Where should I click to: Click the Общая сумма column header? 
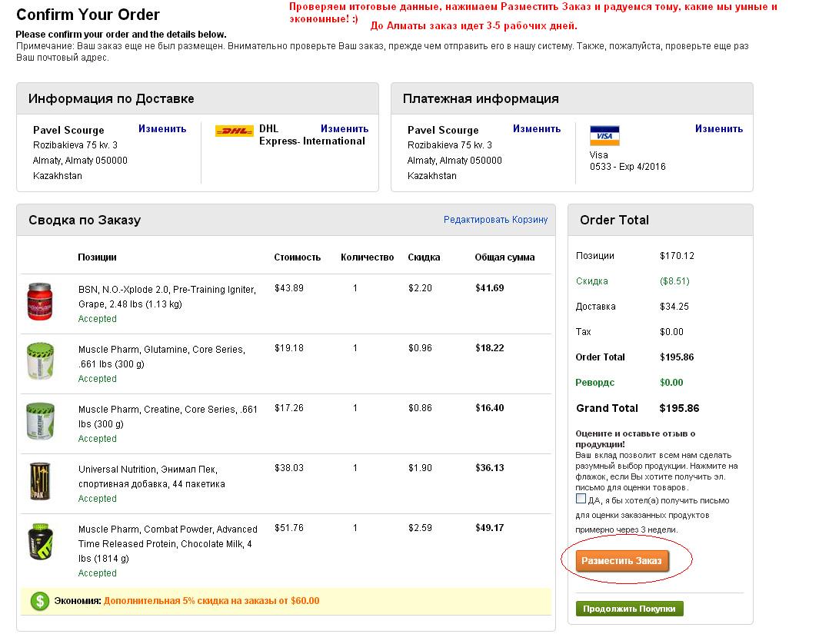pos(505,257)
